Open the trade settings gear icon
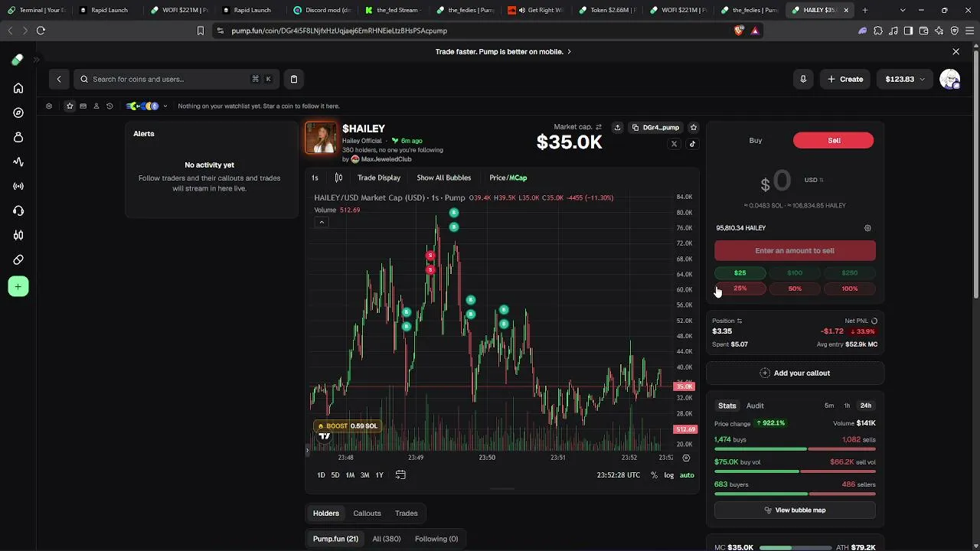Viewport: 980px width, 551px height. click(867, 228)
